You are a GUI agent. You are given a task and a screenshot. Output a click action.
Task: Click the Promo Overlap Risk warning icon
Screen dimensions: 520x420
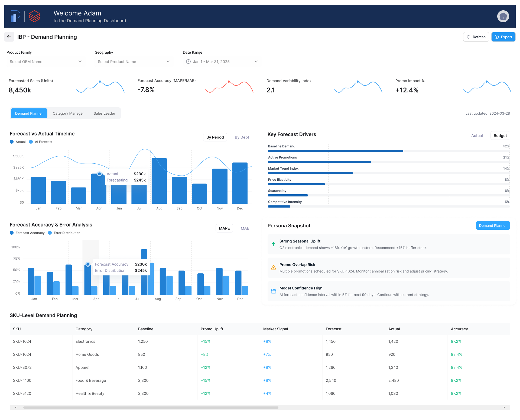point(274,268)
